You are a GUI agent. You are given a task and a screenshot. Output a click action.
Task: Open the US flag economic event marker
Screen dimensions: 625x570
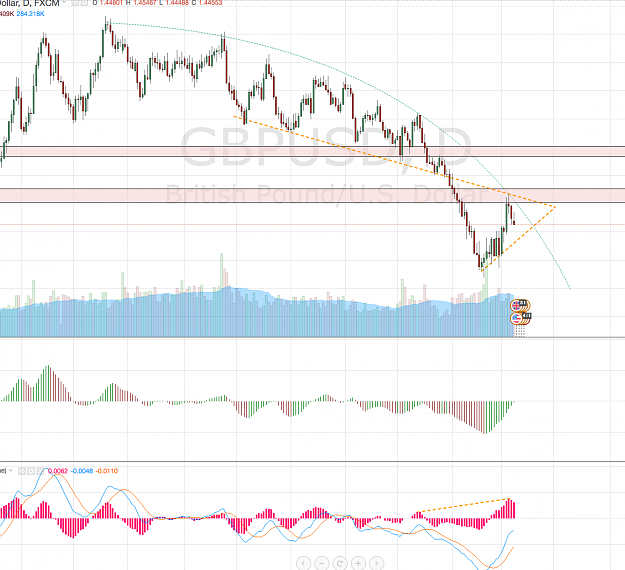pos(517,318)
